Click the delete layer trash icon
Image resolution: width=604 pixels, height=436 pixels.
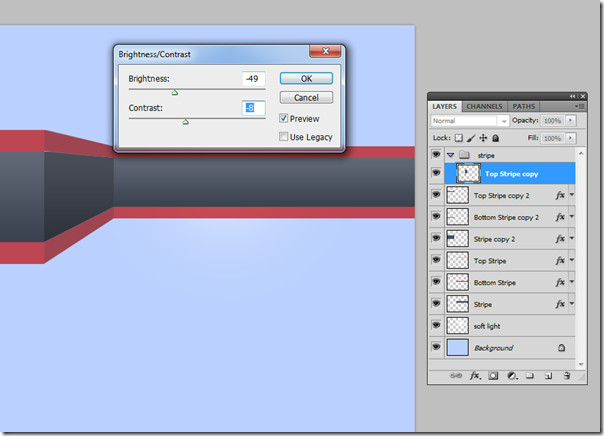567,376
